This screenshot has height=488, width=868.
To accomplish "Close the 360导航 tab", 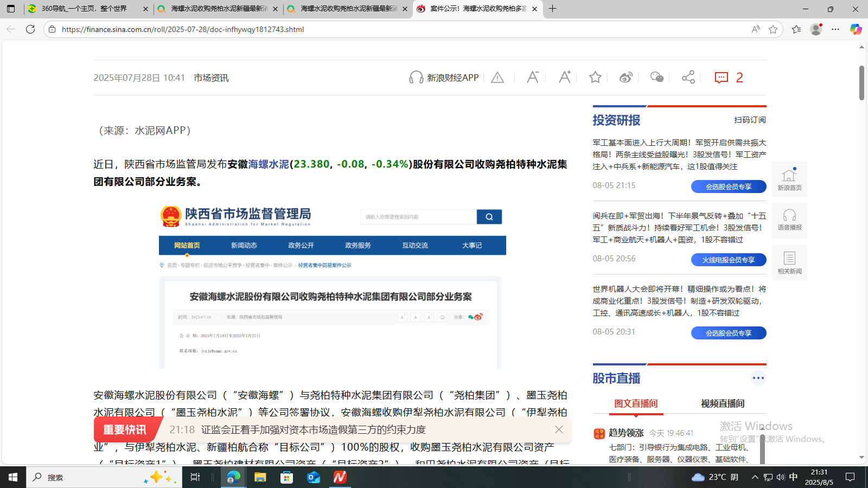I will (145, 9).
